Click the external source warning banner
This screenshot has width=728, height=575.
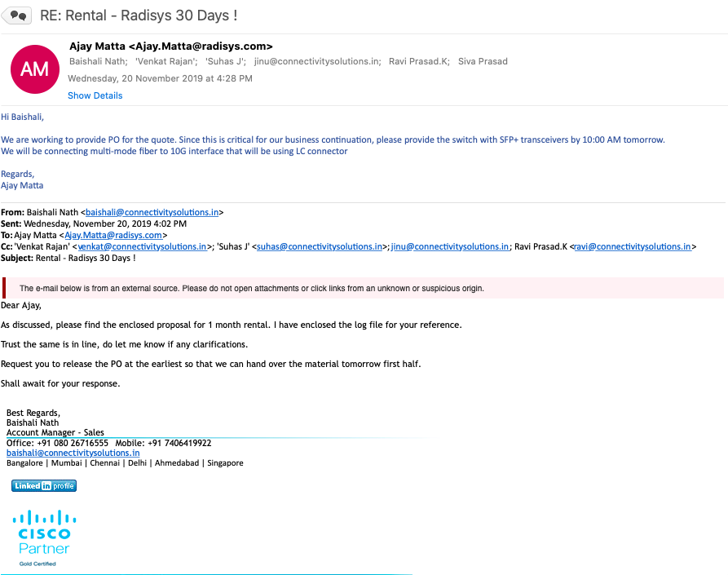(x=363, y=288)
